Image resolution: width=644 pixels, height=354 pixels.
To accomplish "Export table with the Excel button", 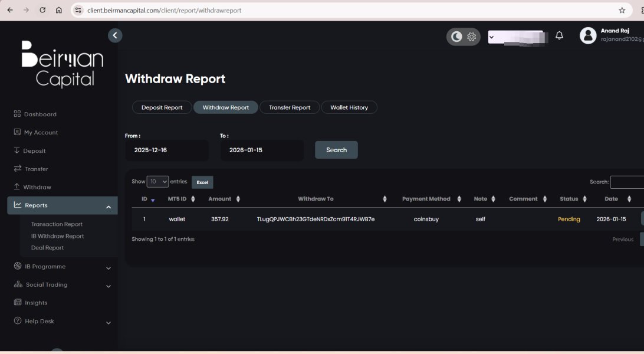I will tap(202, 182).
